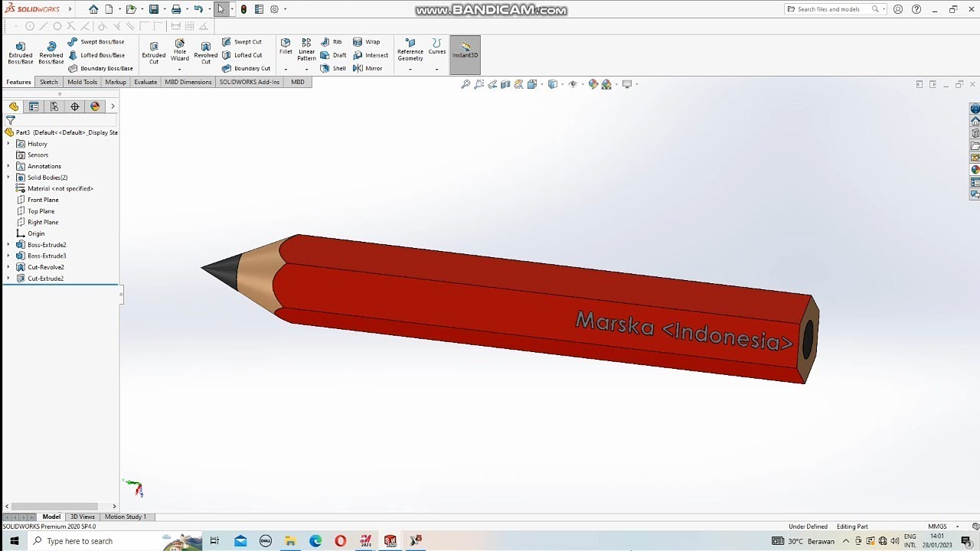Choose Lofted Boss/Base command
This screenshot has width=980, height=551.
coord(96,55)
